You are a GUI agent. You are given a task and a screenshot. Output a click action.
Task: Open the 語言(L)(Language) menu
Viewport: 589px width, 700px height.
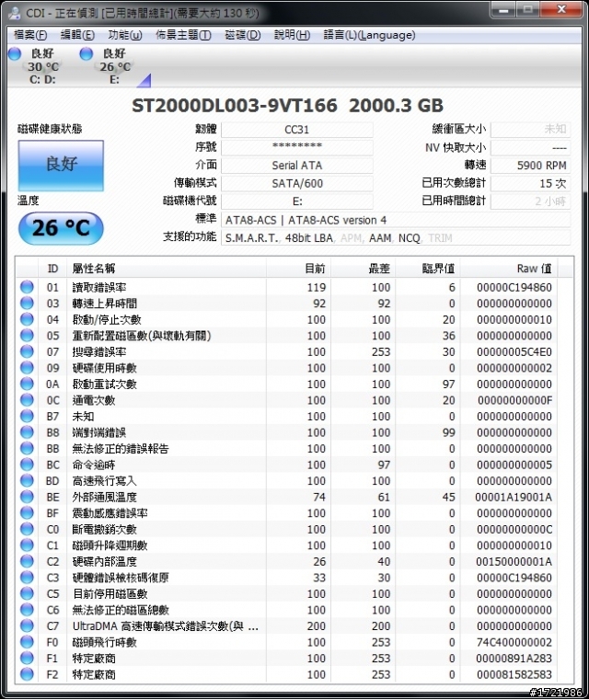coord(369,35)
